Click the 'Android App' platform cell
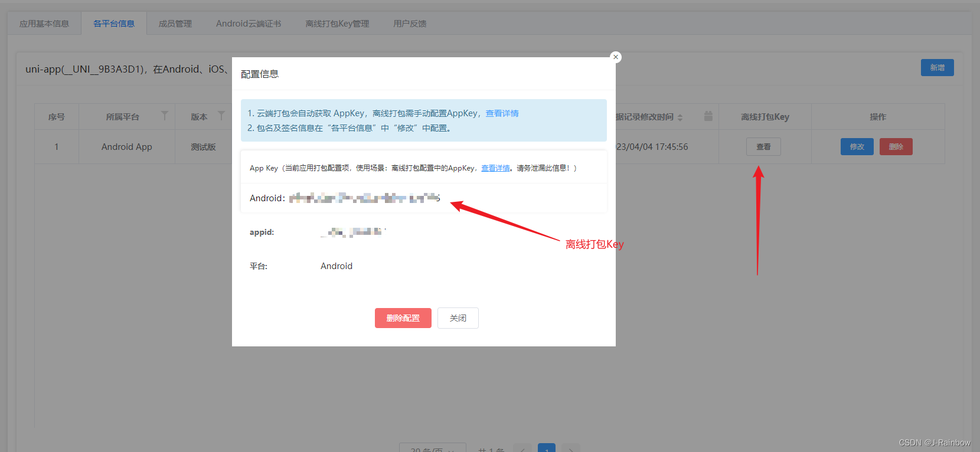Screen dimensions: 980x452 (127, 147)
